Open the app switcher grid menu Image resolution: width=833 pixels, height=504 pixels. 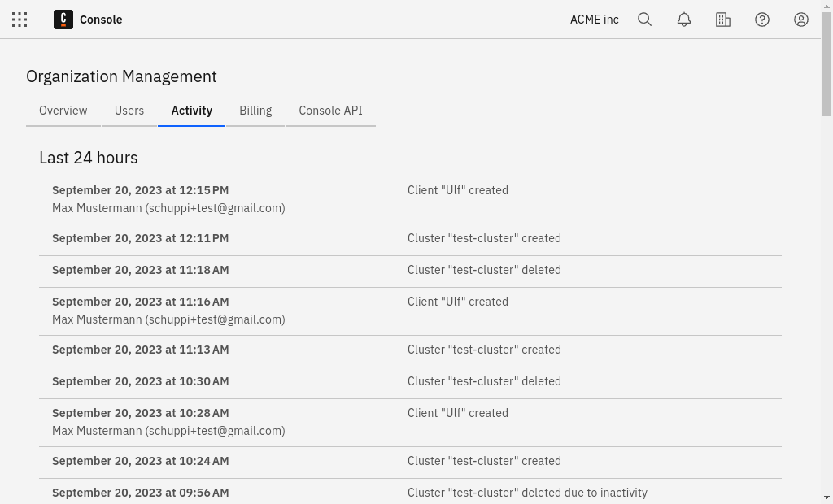20,20
